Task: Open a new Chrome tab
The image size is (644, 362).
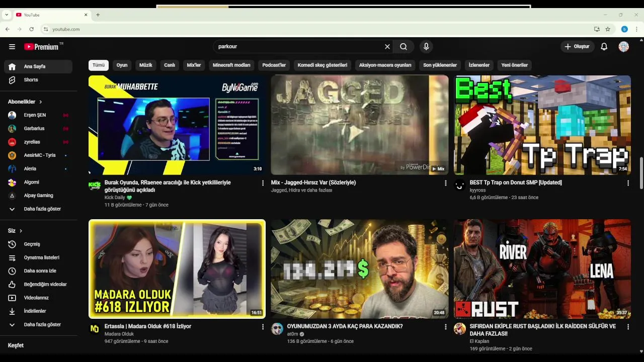Action: point(98,15)
